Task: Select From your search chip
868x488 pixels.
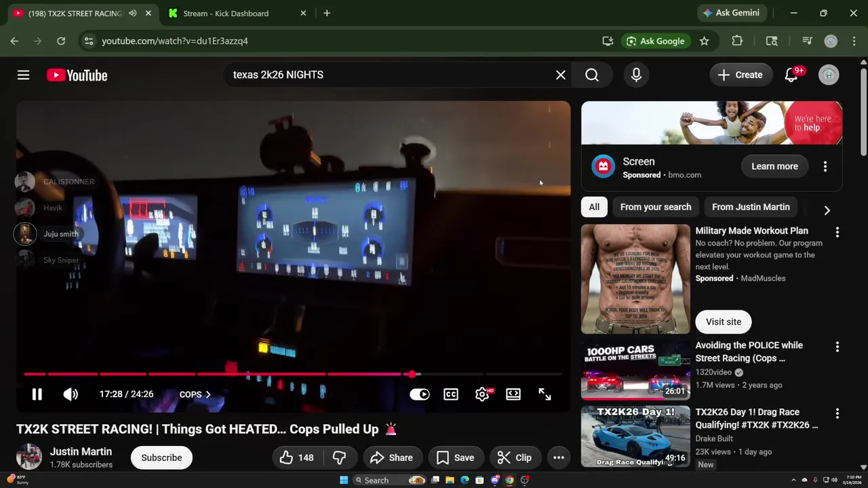Action: click(656, 207)
